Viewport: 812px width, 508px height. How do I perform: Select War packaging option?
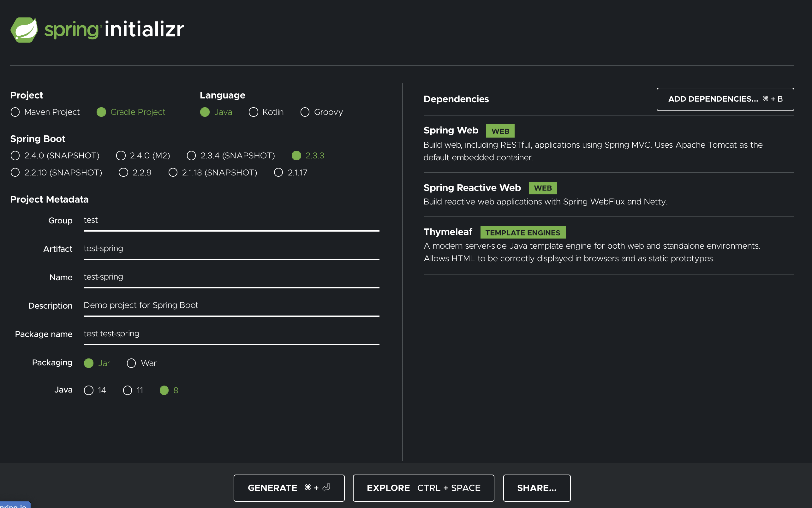click(131, 363)
